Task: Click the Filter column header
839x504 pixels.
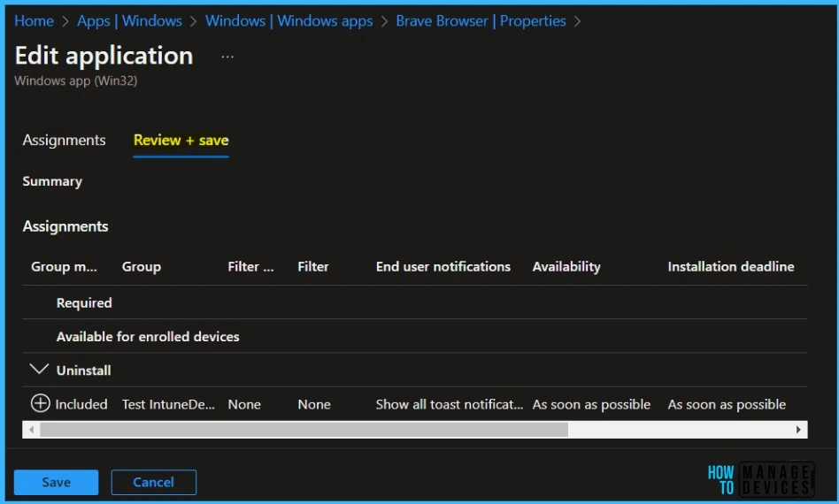Action: click(313, 267)
